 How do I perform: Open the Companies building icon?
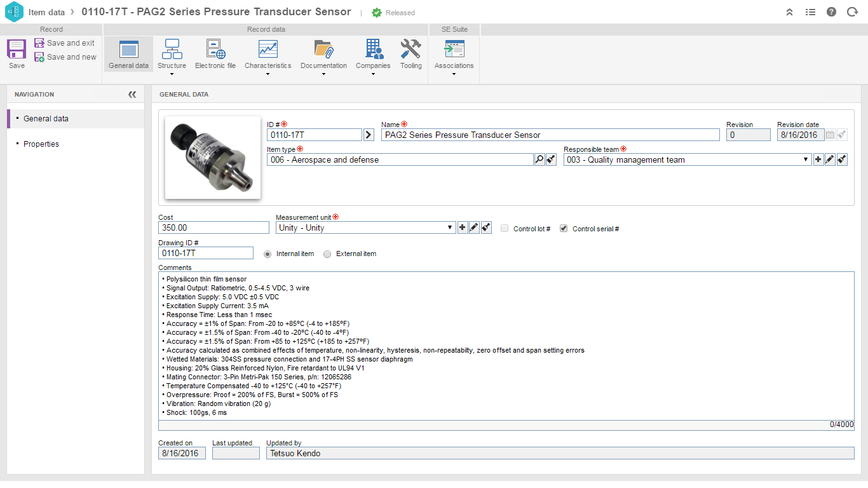(373, 49)
